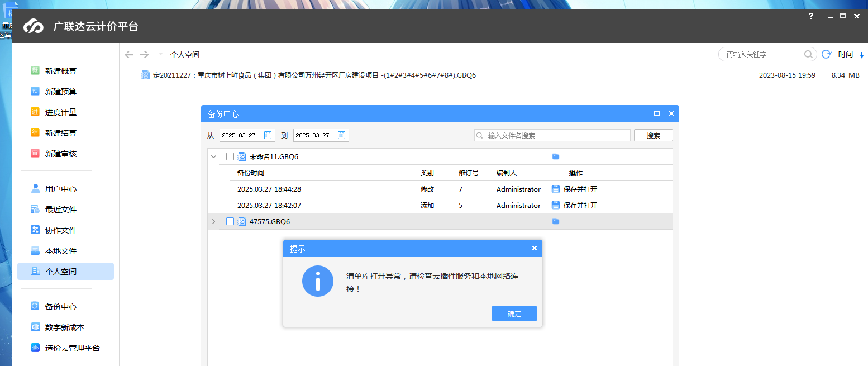Click the blue info icon in 提示 dialog
Viewport: 868px width, 366px height.
[318, 281]
